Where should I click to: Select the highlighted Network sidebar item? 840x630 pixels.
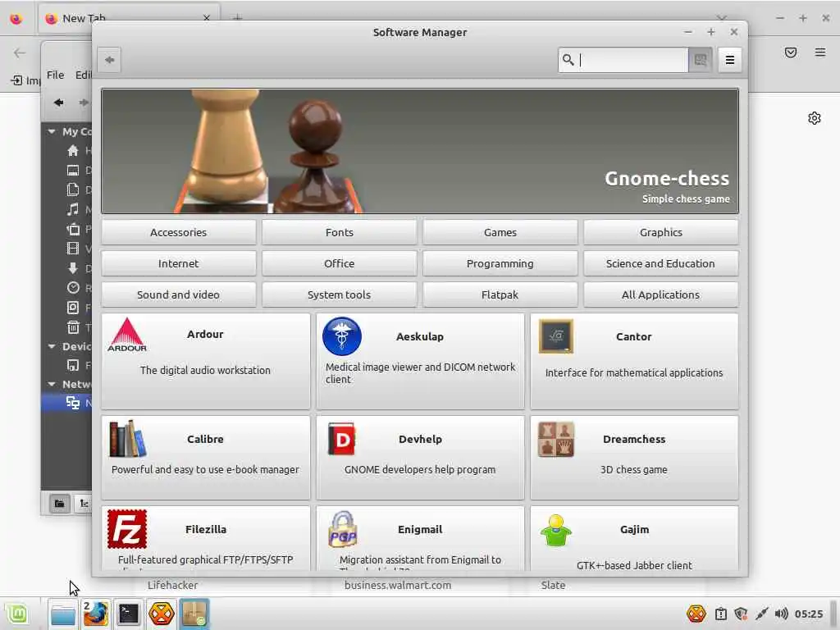[67, 403]
